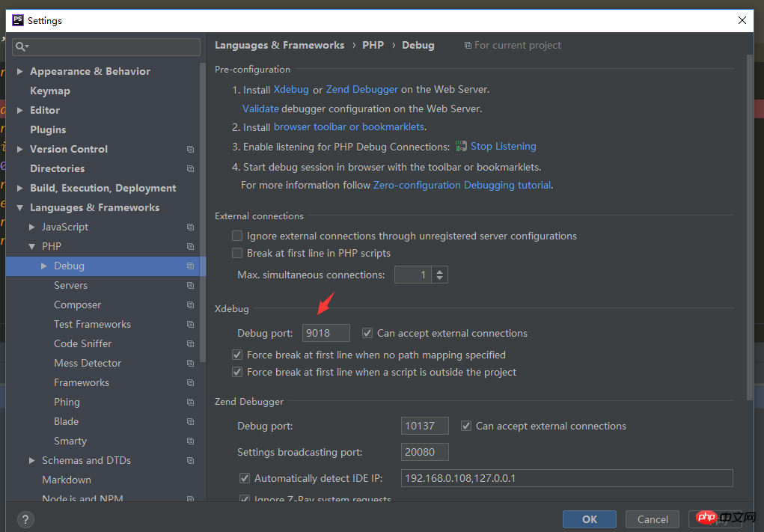Enable Break at first line in PHP scripts
This screenshot has height=532, width=764.
pyautogui.click(x=237, y=253)
